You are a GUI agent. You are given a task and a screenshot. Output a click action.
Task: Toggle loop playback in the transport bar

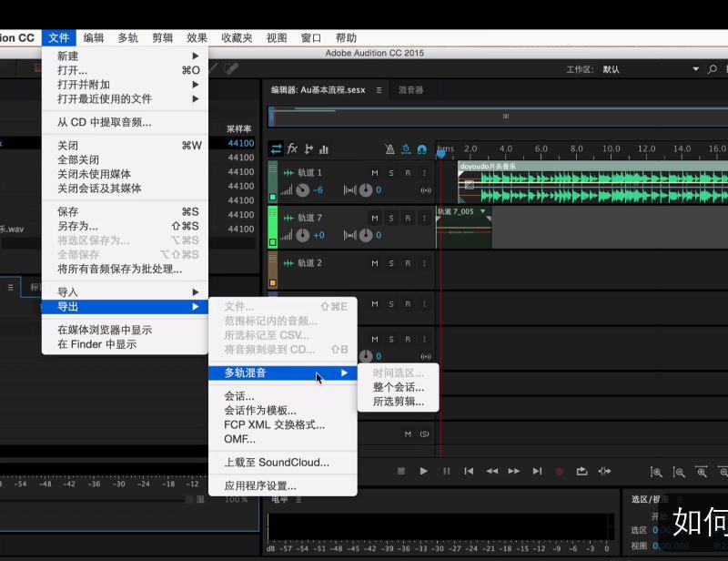pos(581,471)
